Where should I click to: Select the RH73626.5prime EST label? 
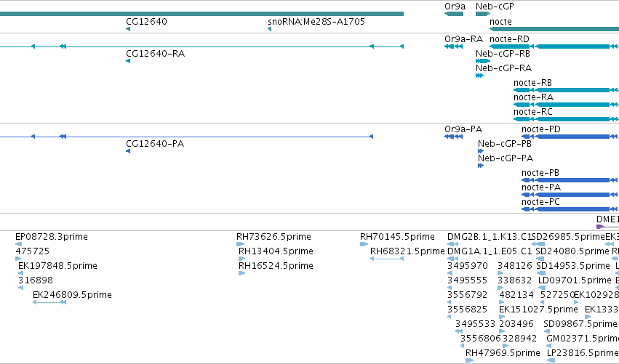pos(273,237)
